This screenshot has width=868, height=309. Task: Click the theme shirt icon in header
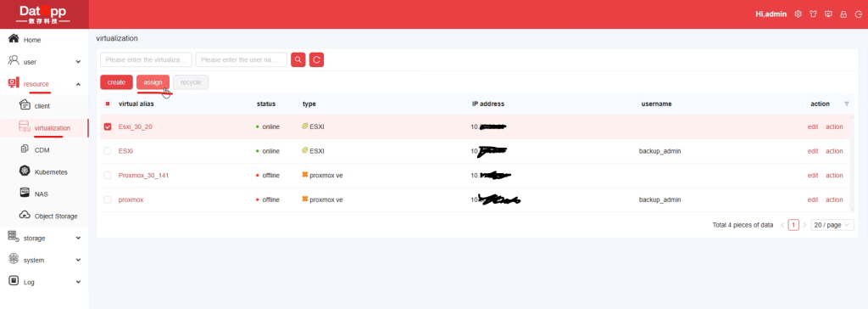pyautogui.click(x=813, y=14)
